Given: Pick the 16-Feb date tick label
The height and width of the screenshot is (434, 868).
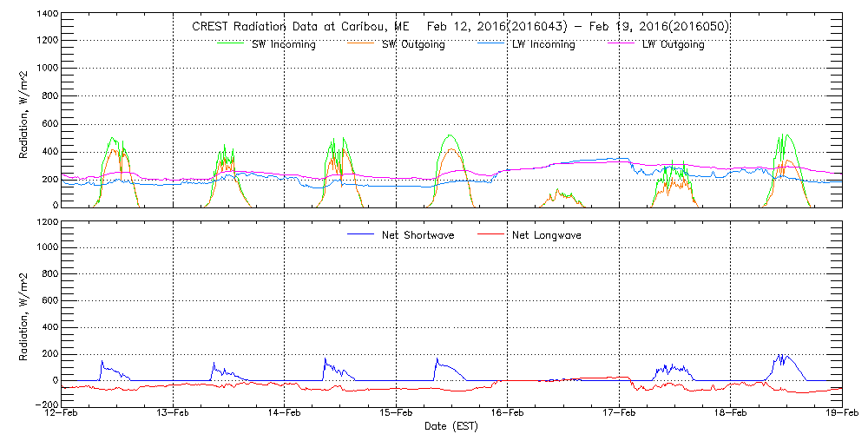Looking at the screenshot, I should coord(508,414).
